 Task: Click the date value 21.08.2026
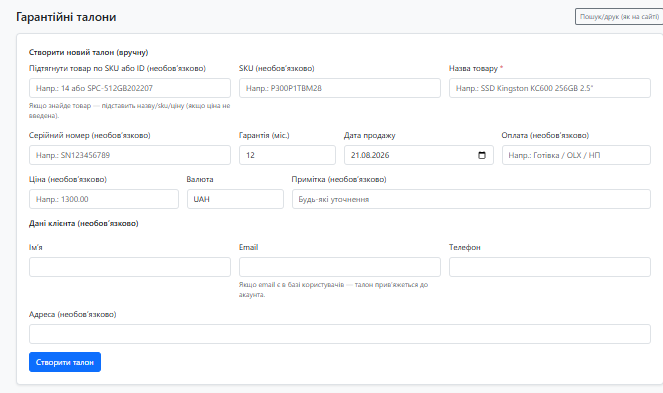coord(370,155)
